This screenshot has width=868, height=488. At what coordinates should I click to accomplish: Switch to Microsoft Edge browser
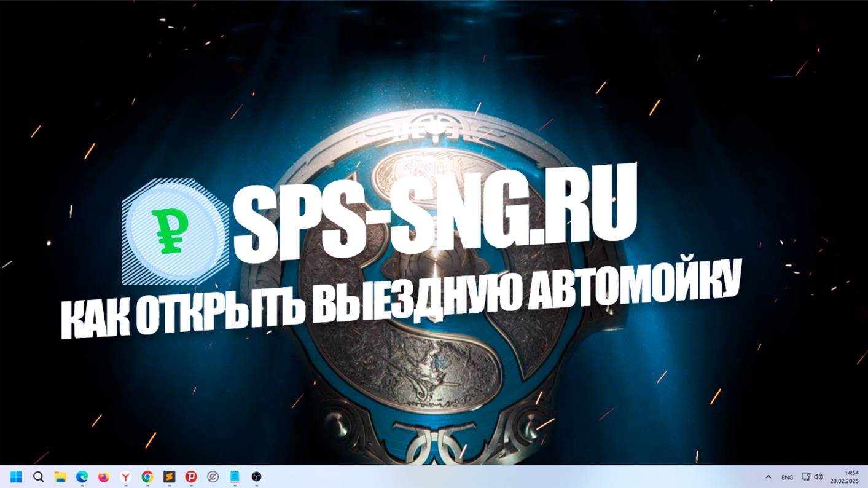coord(82,477)
